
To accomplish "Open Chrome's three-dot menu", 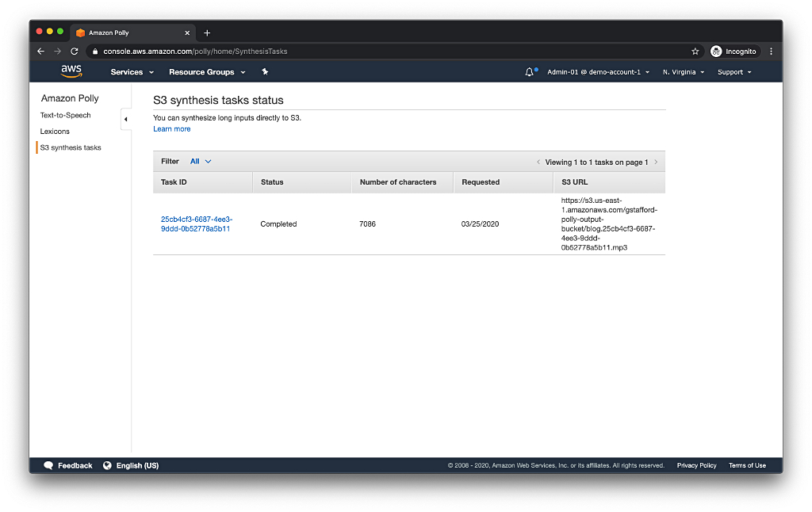I will click(x=771, y=52).
